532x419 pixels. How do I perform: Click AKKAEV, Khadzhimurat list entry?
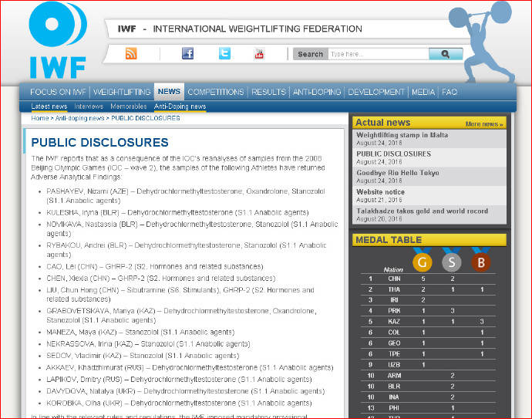190,367
